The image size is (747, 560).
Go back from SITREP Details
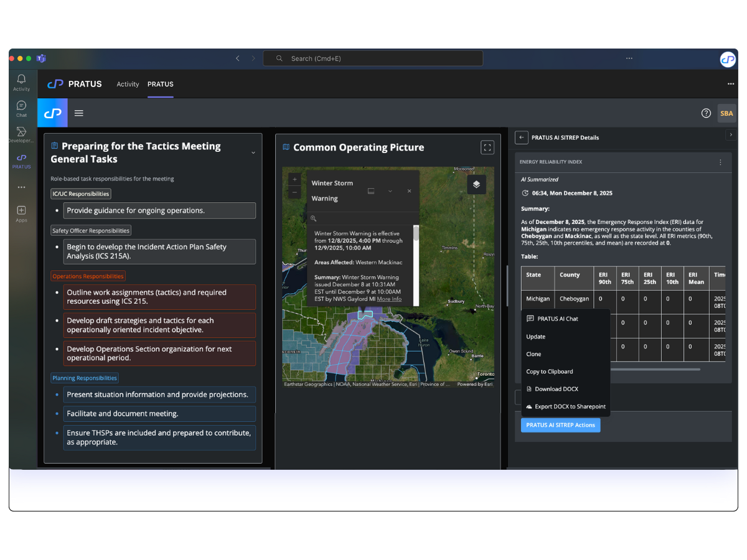click(522, 138)
